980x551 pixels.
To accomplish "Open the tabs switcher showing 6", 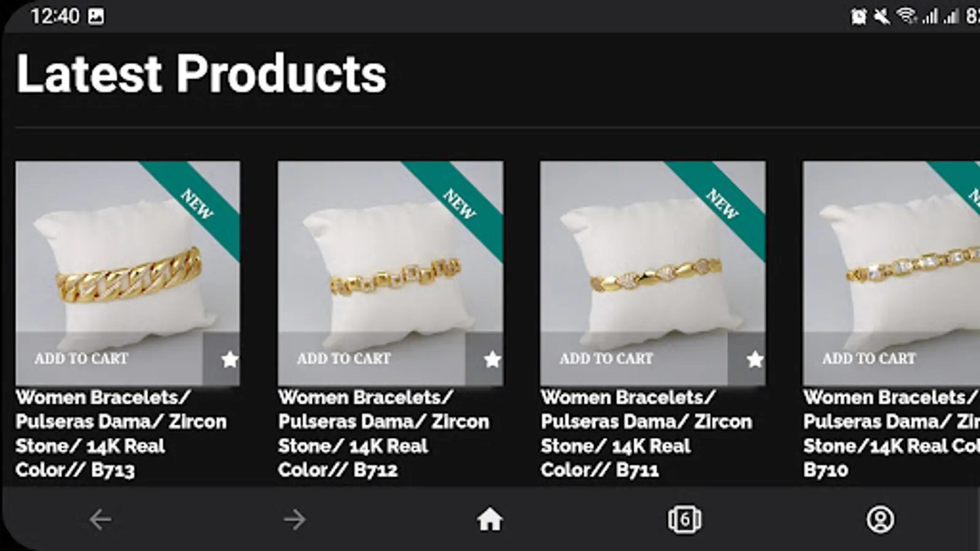I will (x=684, y=520).
